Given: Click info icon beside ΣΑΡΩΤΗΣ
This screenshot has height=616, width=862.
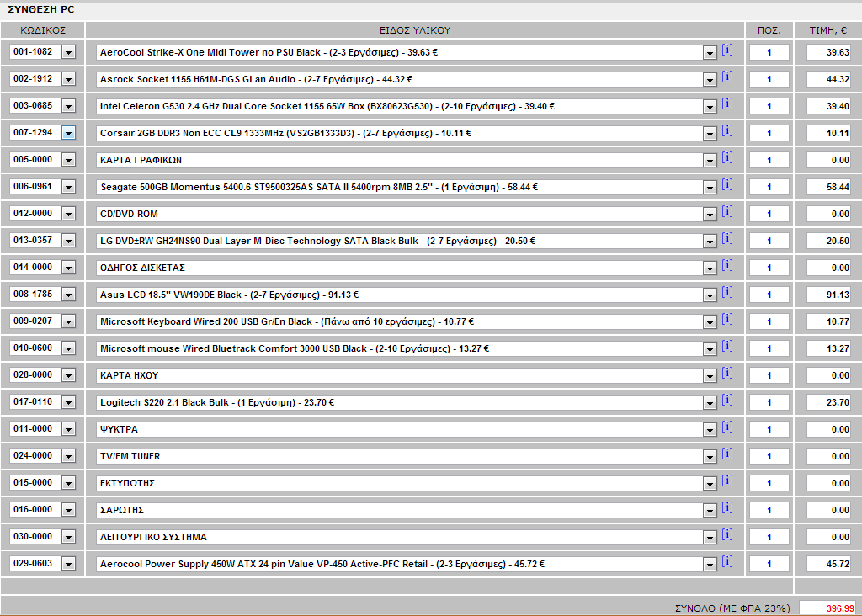Looking at the screenshot, I should pyautogui.click(x=726, y=507).
